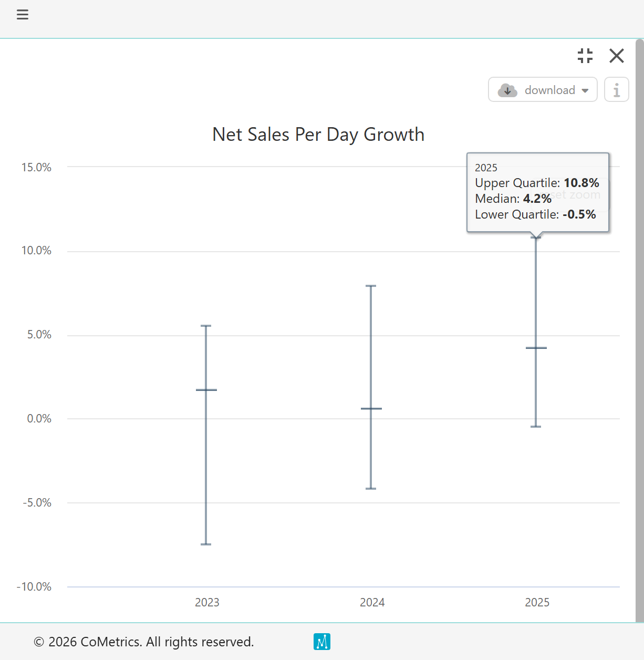Click the 2024 lower quartile cap
The image size is (644, 660).
pyautogui.click(x=371, y=489)
